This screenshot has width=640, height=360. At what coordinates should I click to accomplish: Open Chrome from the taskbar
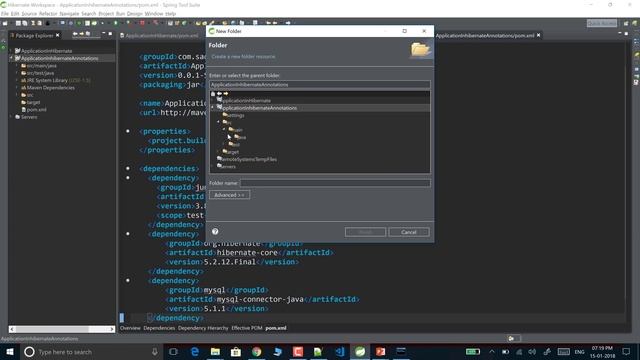pos(257,352)
